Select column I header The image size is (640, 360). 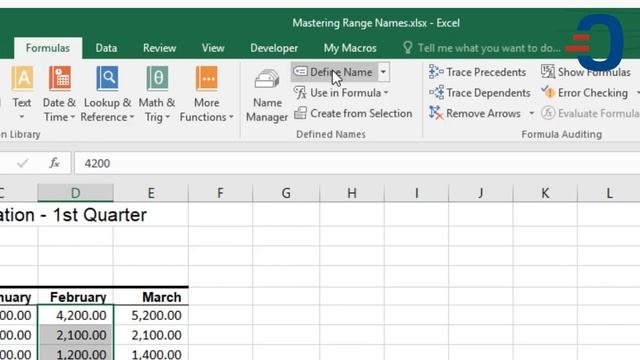[x=416, y=193]
